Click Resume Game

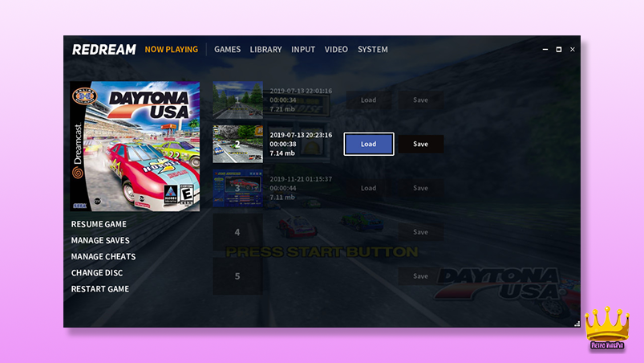99,224
